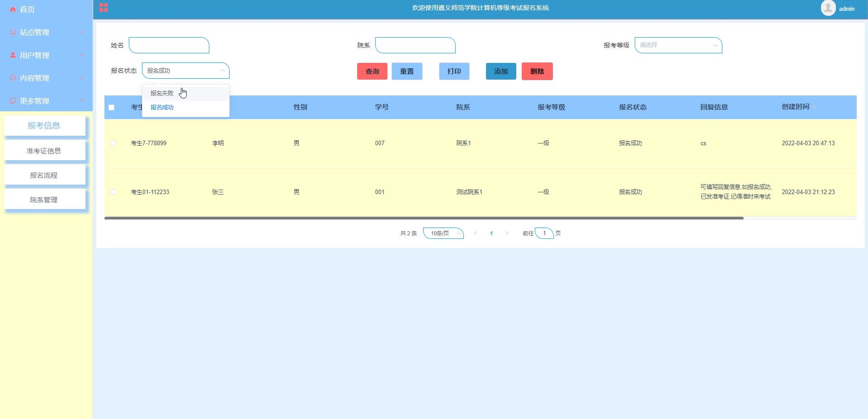Open 院系管理 in the sidebar
Viewport: 868px width, 419px height.
point(45,200)
